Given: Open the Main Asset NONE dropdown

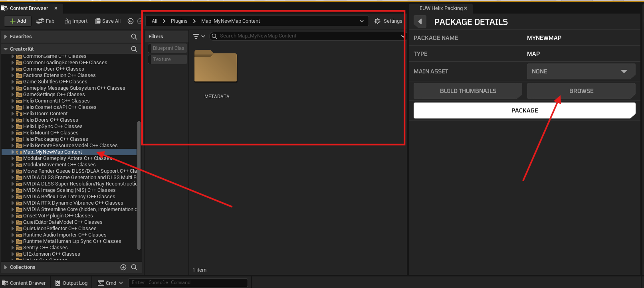Looking at the screenshot, I should click(x=581, y=71).
